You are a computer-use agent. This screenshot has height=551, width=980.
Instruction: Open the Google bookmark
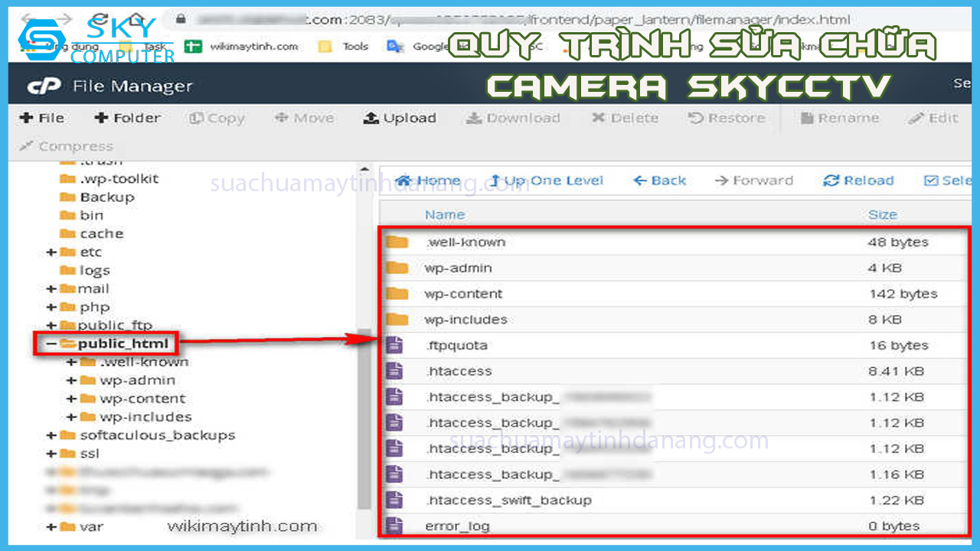click(x=419, y=47)
